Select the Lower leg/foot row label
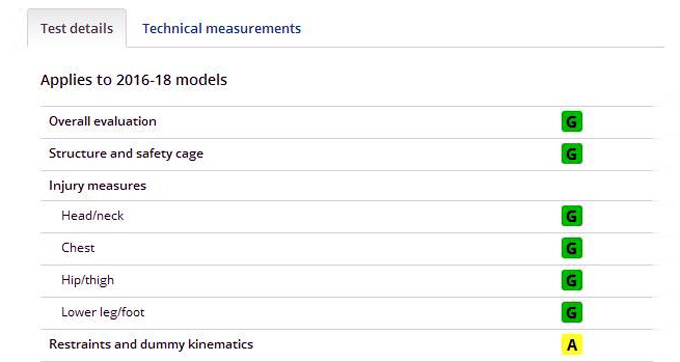Image resolution: width=680 pixels, height=362 pixels. coord(102,312)
